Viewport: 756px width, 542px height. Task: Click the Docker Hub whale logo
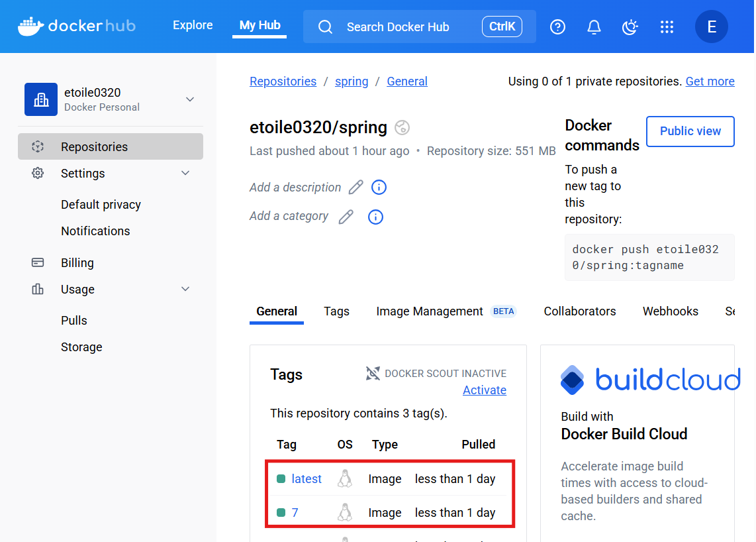[31, 26]
